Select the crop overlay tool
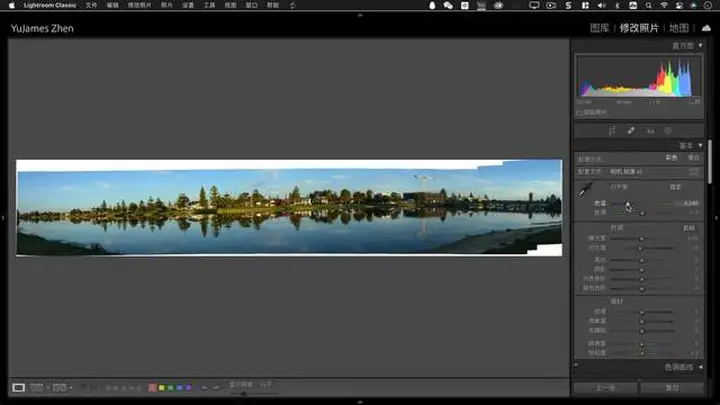 tap(612, 130)
